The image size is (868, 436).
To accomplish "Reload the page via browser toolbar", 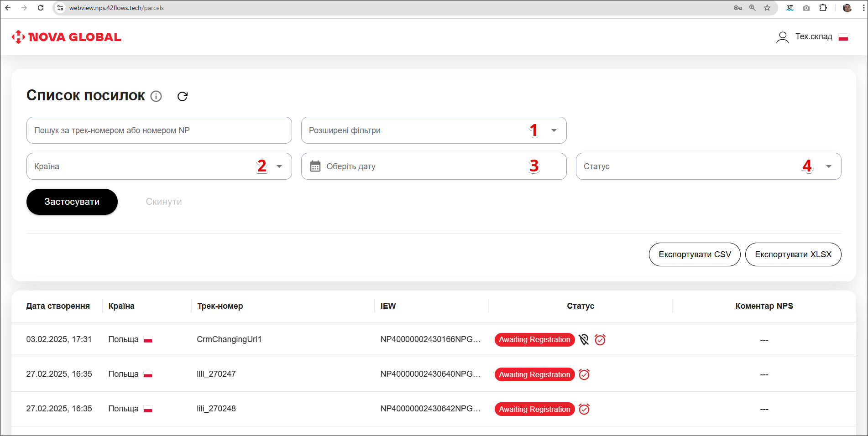I will coord(41,8).
